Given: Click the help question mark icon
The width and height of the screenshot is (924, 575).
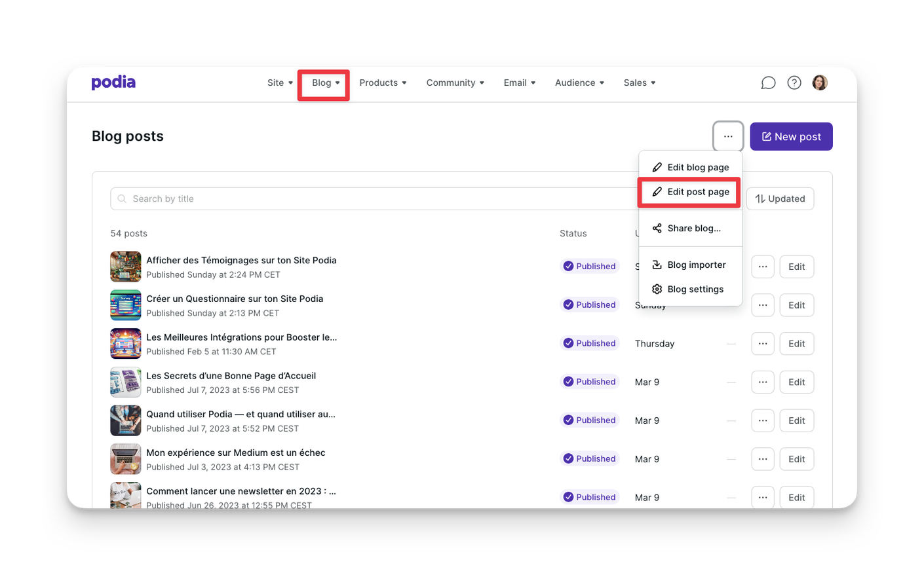Looking at the screenshot, I should pos(794,83).
